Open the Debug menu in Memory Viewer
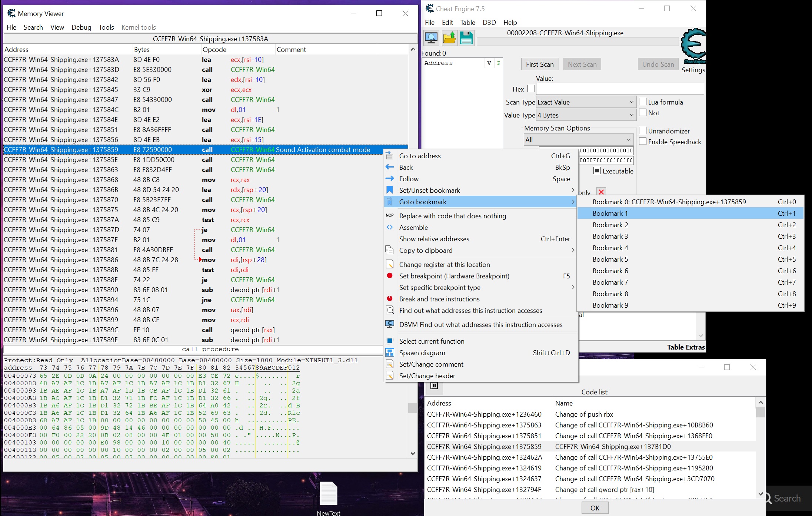The image size is (812, 516). click(81, 27)
